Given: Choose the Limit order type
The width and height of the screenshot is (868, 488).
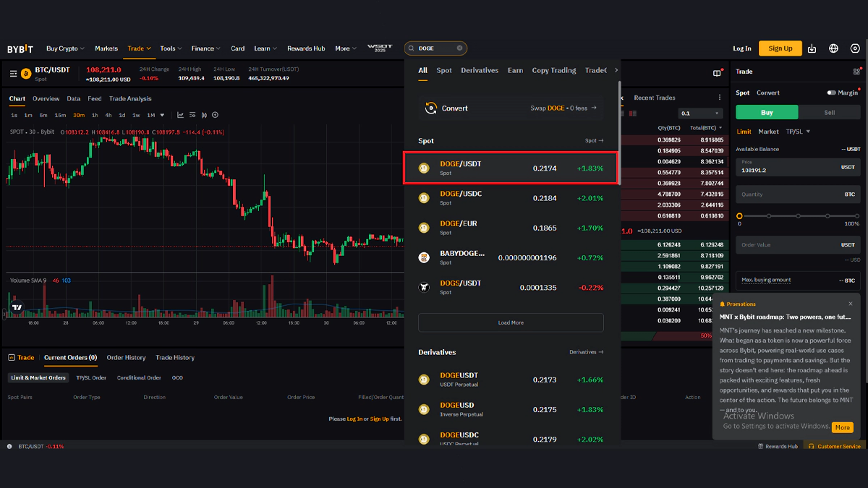Looking at the screenshot, I should (x=744, y=132).
